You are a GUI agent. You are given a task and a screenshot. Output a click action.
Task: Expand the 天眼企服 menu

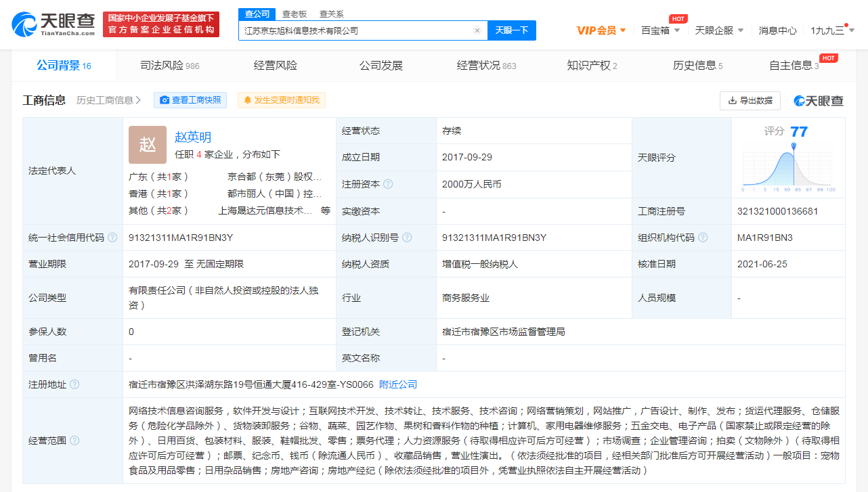point(719,30)
